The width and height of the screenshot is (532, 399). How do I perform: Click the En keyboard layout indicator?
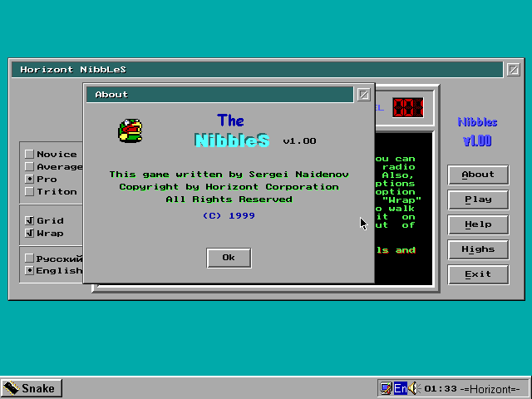(401, 388)
